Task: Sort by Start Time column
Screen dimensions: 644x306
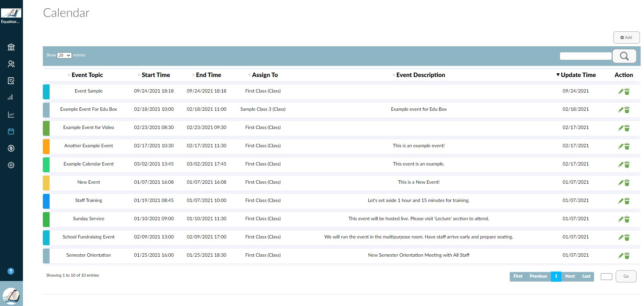Action: 156,75
